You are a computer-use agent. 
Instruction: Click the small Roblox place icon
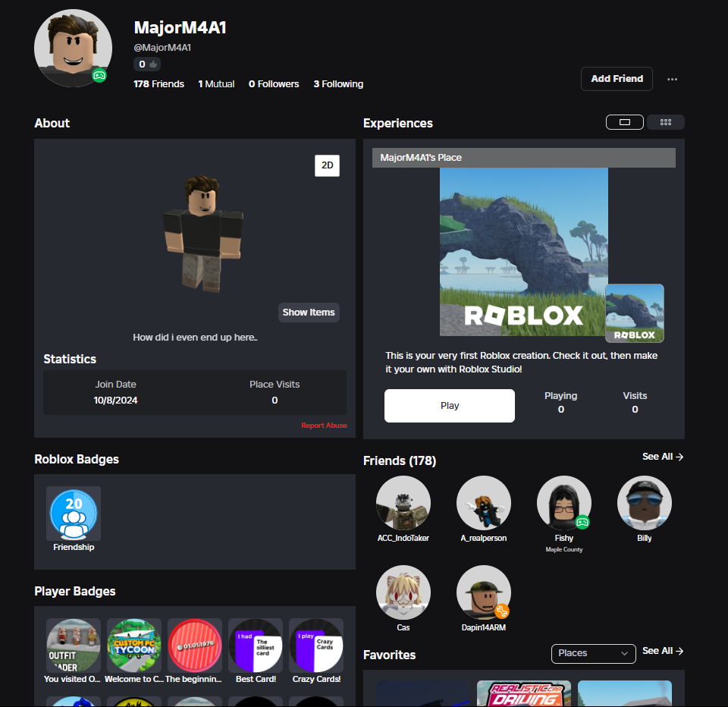(x=635, y=313)
